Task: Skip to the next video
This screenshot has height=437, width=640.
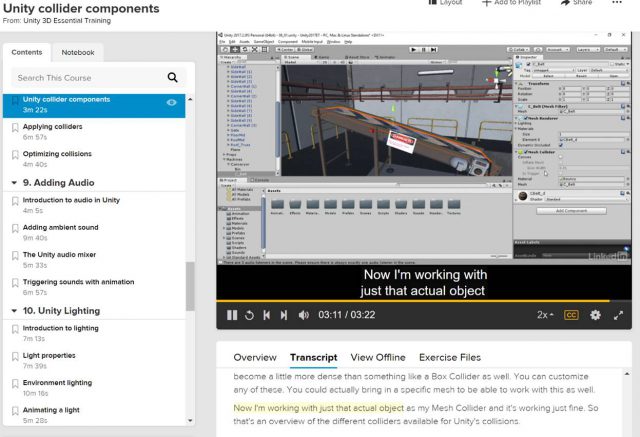Action: pos(284,315)
